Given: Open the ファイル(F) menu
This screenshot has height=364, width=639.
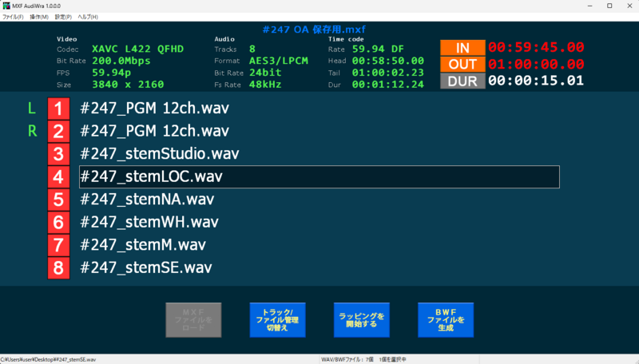Looking at the screenshot, I should (x=13, y=17).
